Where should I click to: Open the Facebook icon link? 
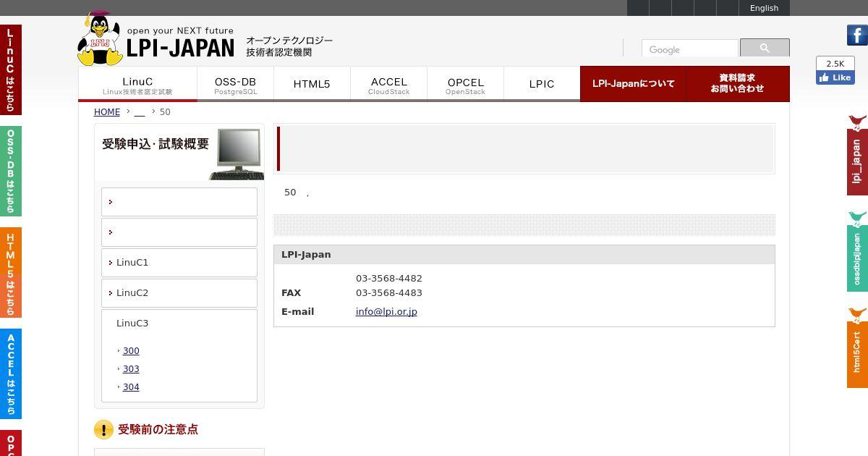857,35
